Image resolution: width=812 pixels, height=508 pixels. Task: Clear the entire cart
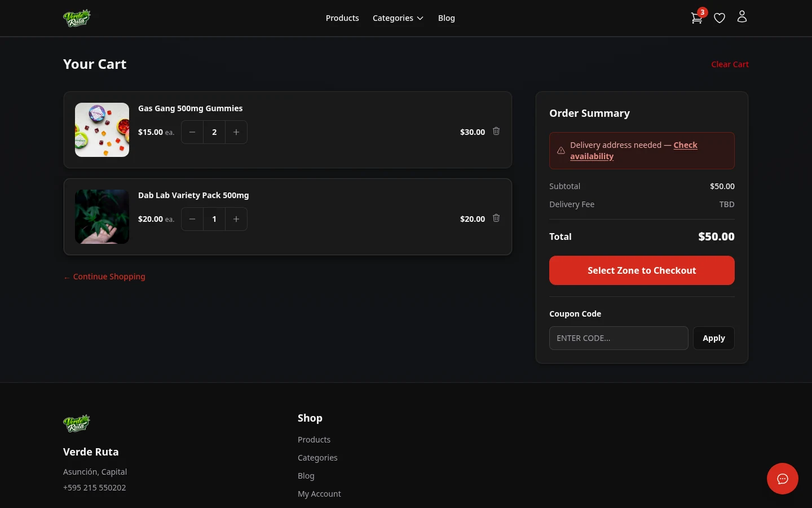730,64
